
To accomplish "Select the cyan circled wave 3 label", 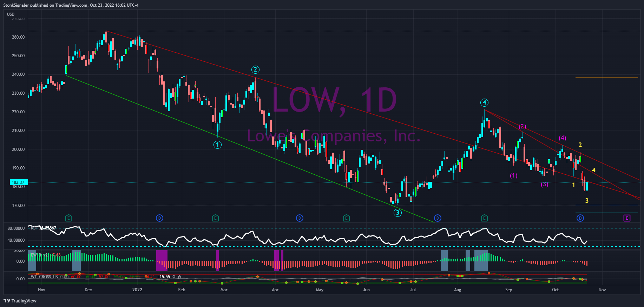I will 397,213.
